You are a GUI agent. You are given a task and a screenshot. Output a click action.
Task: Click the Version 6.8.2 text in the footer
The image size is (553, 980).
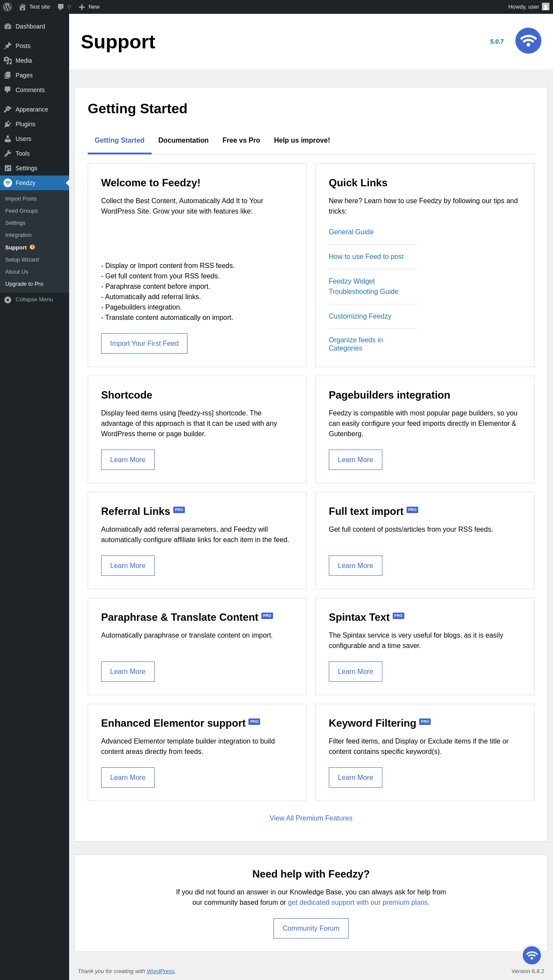click(528, 971)
